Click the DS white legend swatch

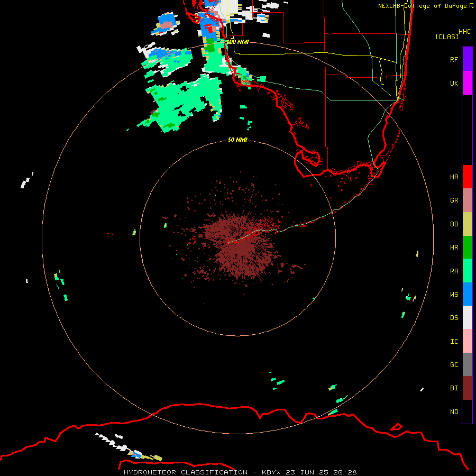(467, 317)
